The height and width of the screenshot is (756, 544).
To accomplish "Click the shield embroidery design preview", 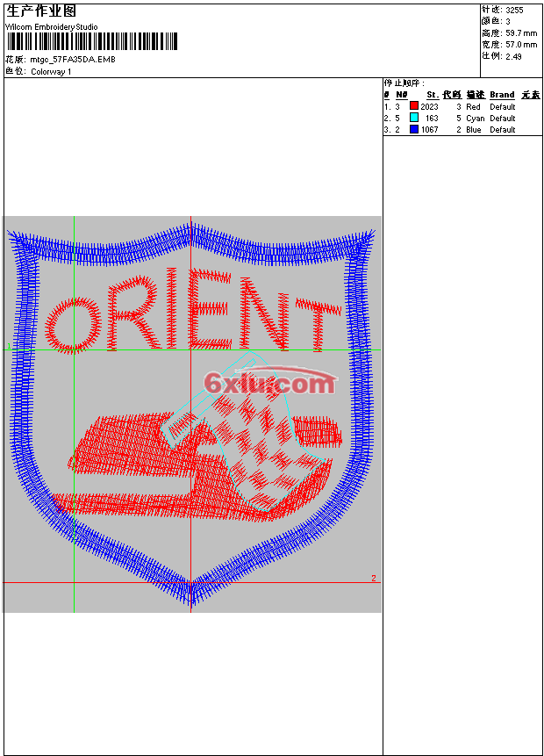I will tap(192, 414).
